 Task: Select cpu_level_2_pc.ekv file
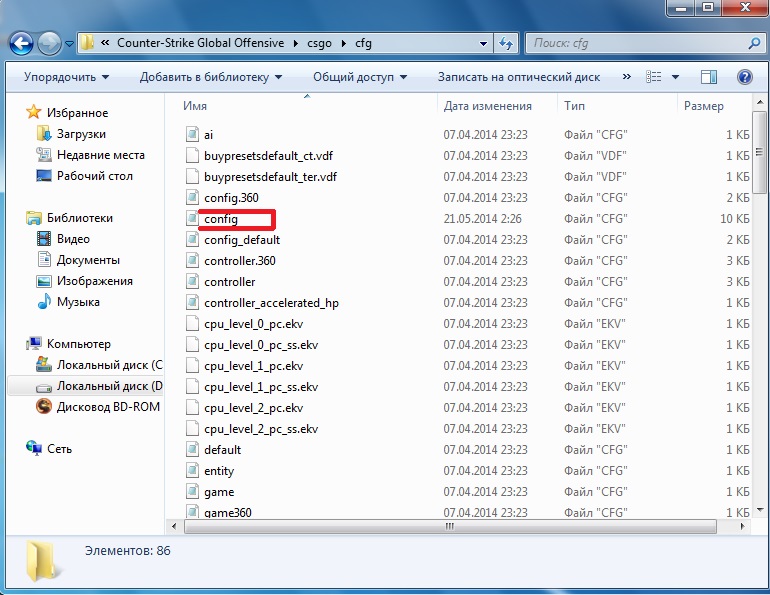(253, 408)
